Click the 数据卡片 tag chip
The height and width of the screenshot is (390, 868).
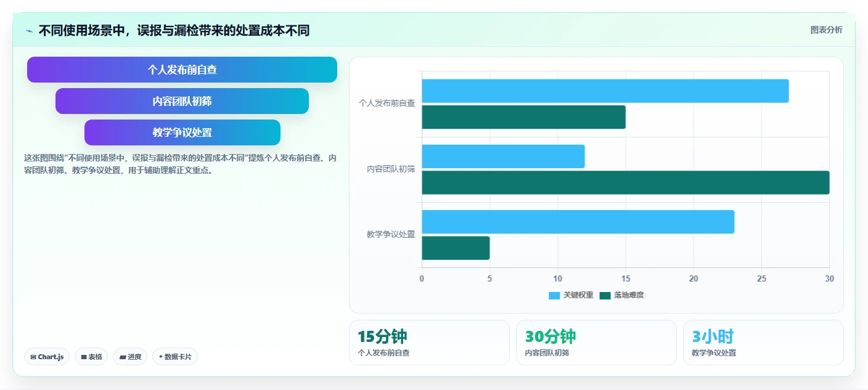click(x=175, y=357)
